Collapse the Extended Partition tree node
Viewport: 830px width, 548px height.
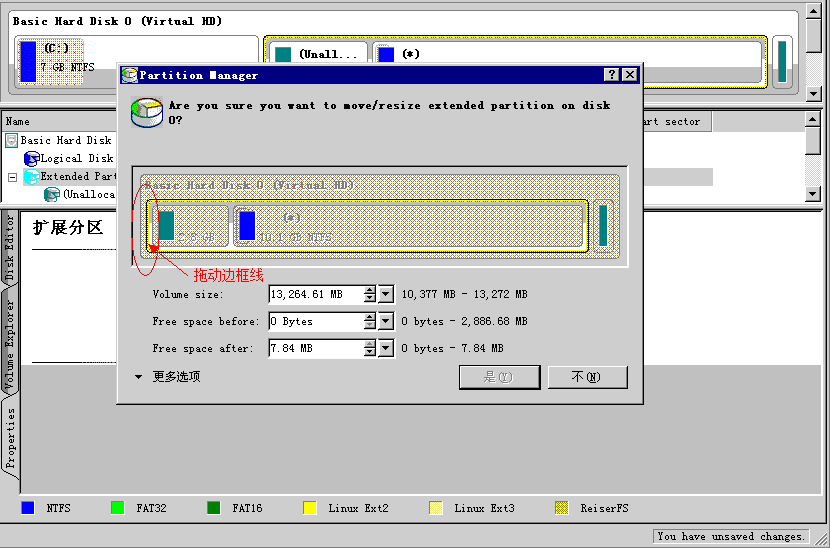point(12,177)
